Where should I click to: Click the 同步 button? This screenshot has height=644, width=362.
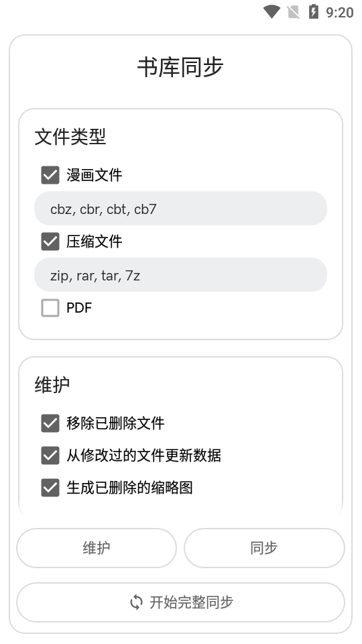coord(264,548)
